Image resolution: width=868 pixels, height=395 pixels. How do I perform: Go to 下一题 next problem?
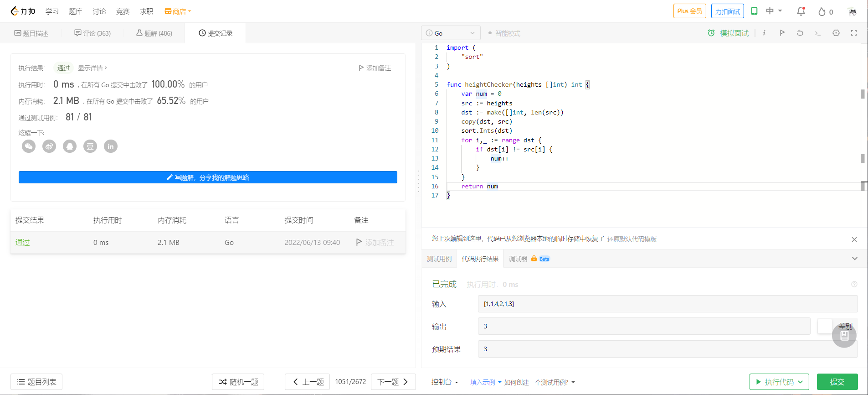pos(393,382)
